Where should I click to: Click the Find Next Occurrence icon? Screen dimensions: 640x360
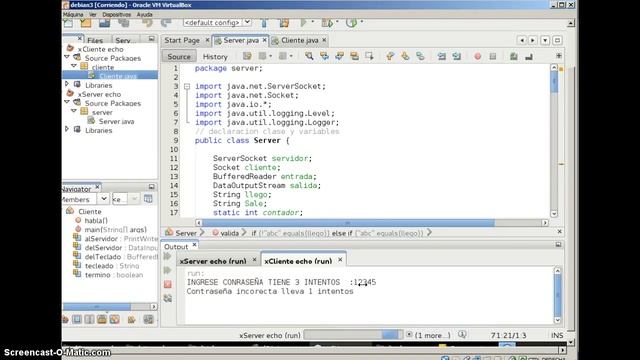[x=339, y=56]
